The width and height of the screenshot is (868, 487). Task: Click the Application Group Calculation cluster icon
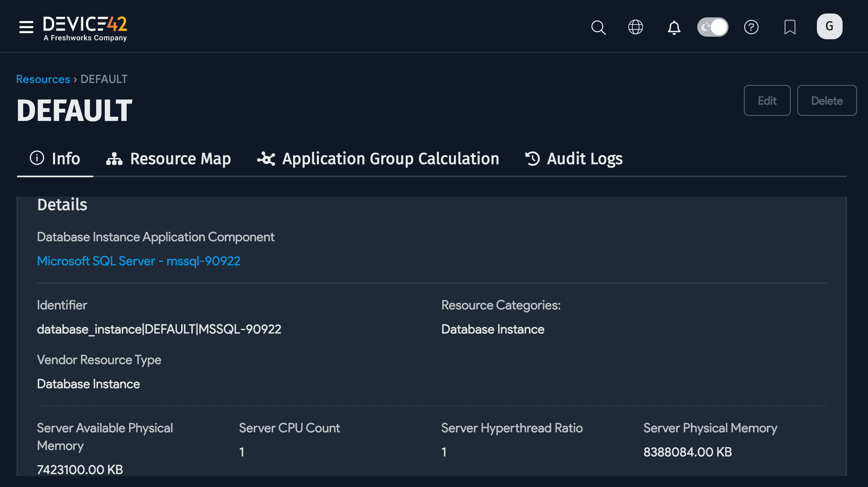(x=267, y=158)
